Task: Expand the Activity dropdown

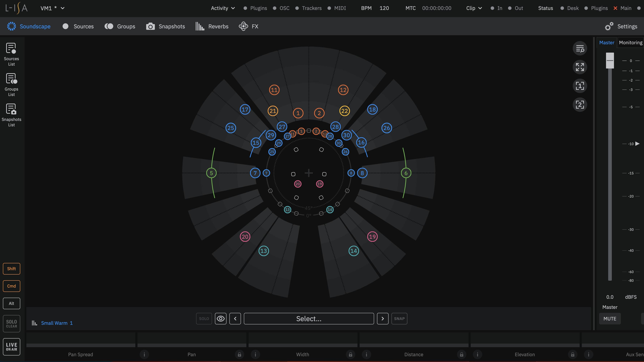Action: pyautogui.click(x=223, y=8)
